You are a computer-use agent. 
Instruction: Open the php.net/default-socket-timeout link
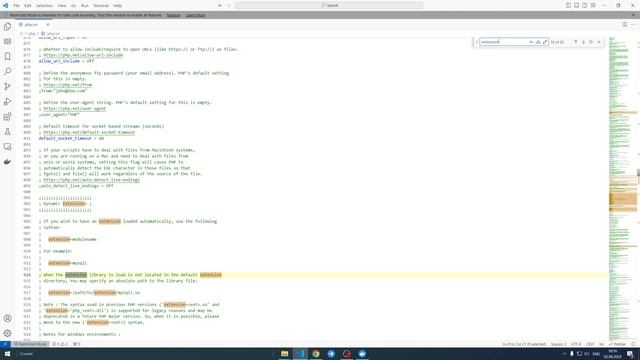(89, 132)
